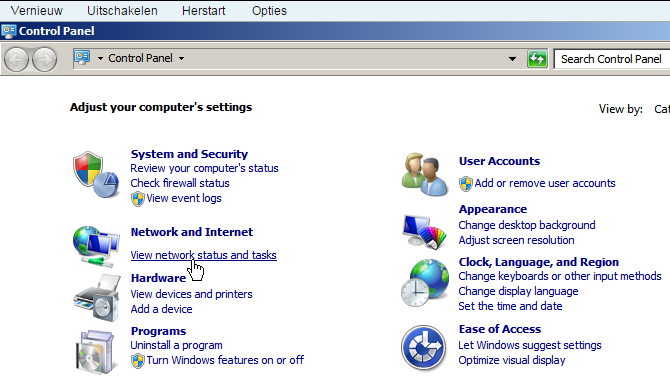Open Network and Internet category
Viewport: 670px width, 377px height.
(192, 232)
